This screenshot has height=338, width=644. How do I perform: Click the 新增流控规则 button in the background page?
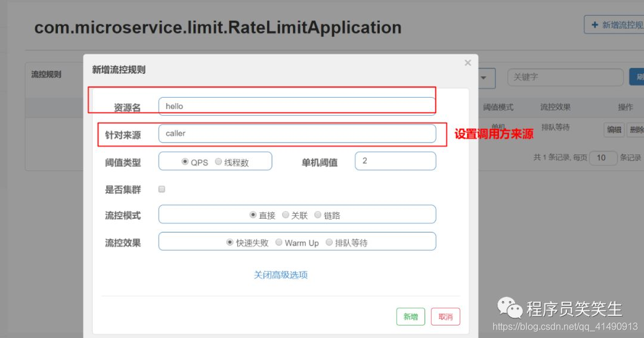(x=614, y=24)
